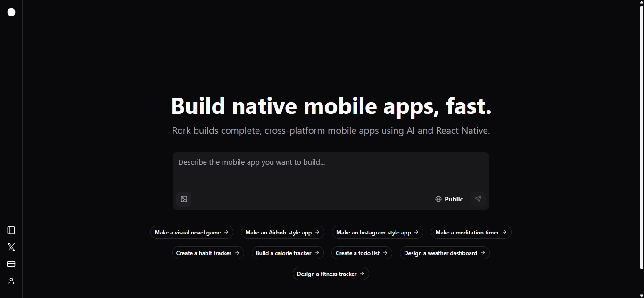Click the image upload icon
Viewport: 644px width, 298px height.
coord(184,199)
